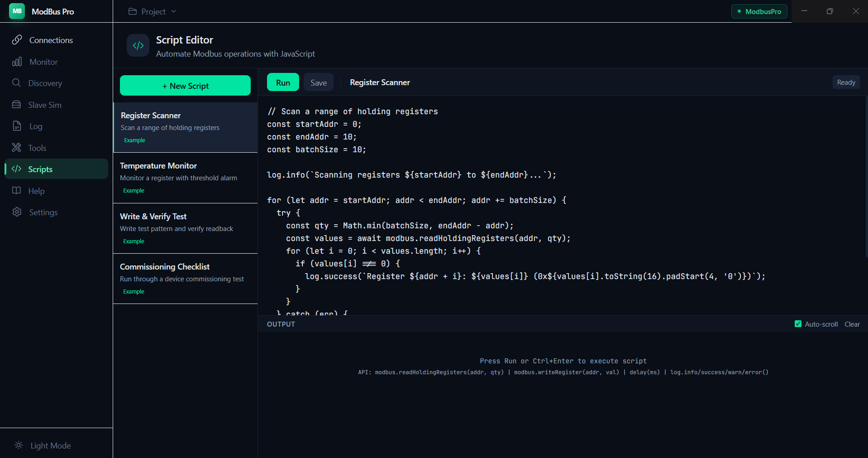Viewport: 868px width, 458px height.
Task: Open the Tools section
Action: coord(38,148)
